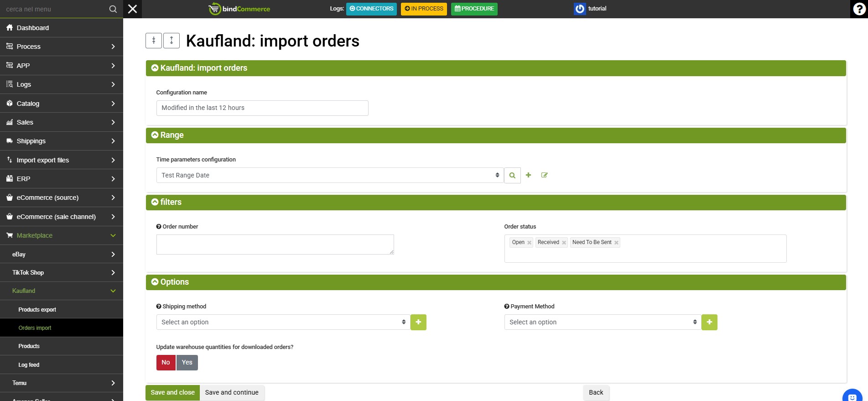This screenshot has width=868, height=401.
Task: Collapse the filters section header
Action: coord(496,202)
